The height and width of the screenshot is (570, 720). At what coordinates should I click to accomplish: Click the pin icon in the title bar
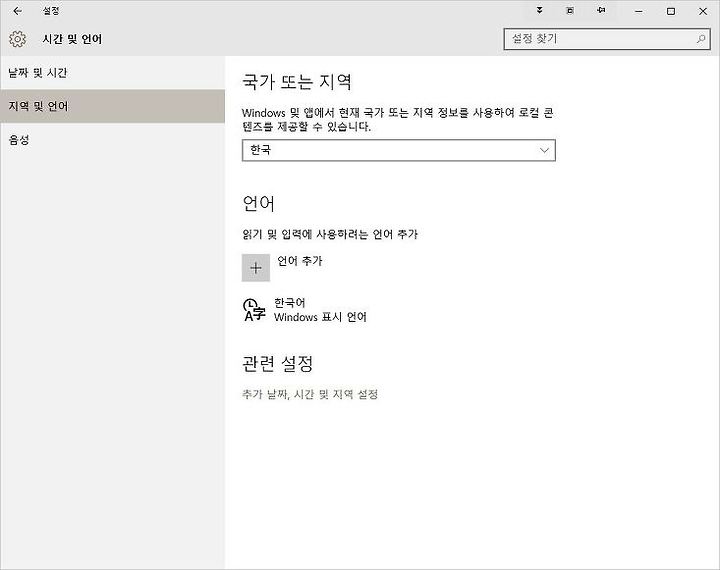pyautogui.click(x=601, y=10)
